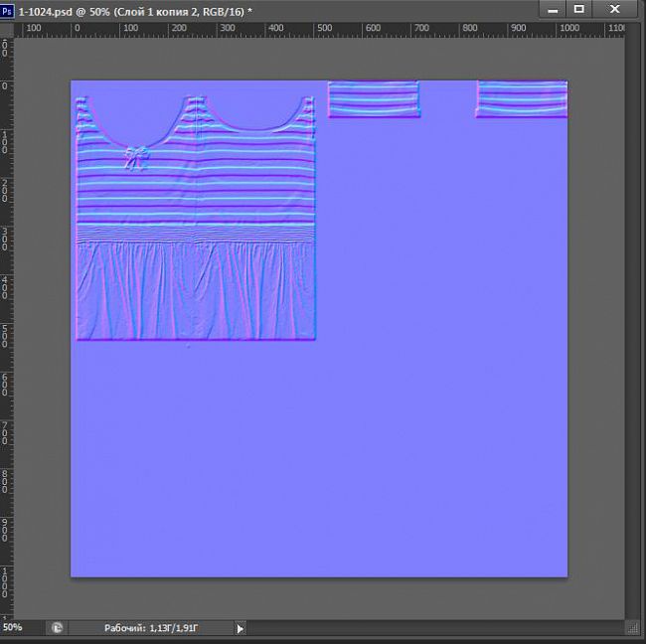Screen dimensions: 646x644
Task: Click the window resize grip corner
Action: [x=633, y=628]
